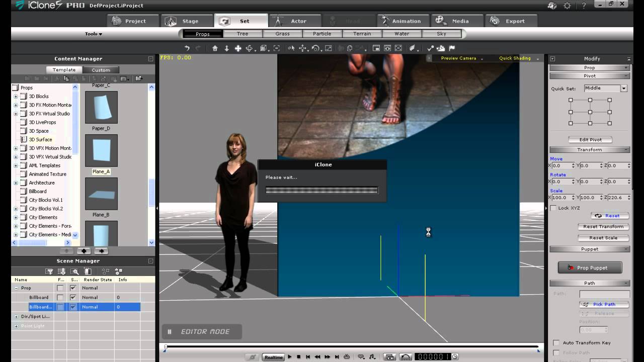Click the Full Screen toggle icon
Image resolution: width=644 pixels, height=362 pixels.
398,48
